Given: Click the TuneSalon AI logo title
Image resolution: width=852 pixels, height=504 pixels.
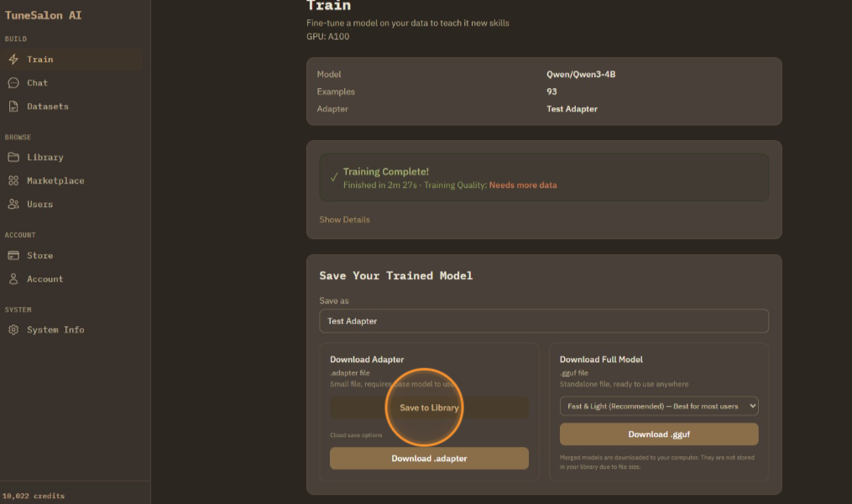Looking at the screenshot, I should coord(44,15).
